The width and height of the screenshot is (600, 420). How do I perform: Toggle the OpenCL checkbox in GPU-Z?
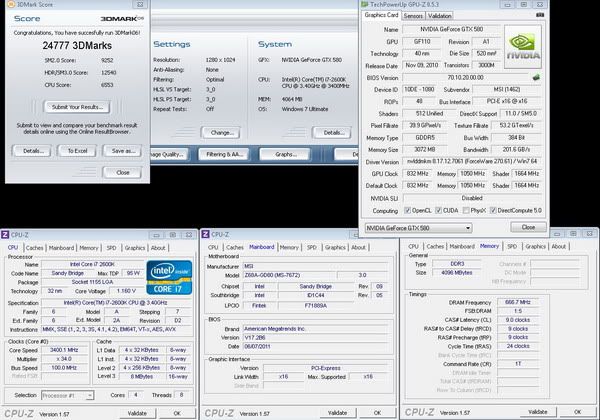(408, 210)
